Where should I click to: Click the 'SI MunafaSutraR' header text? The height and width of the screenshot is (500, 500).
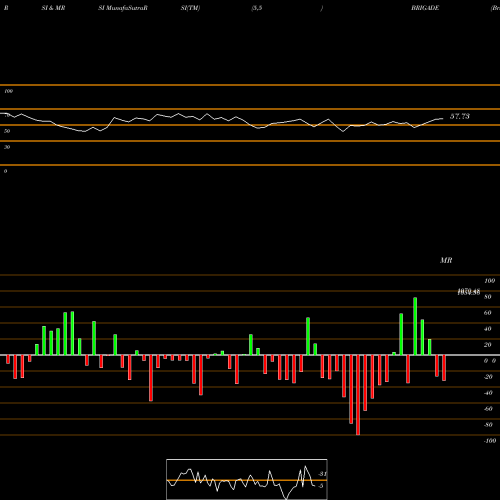[123, 8]
